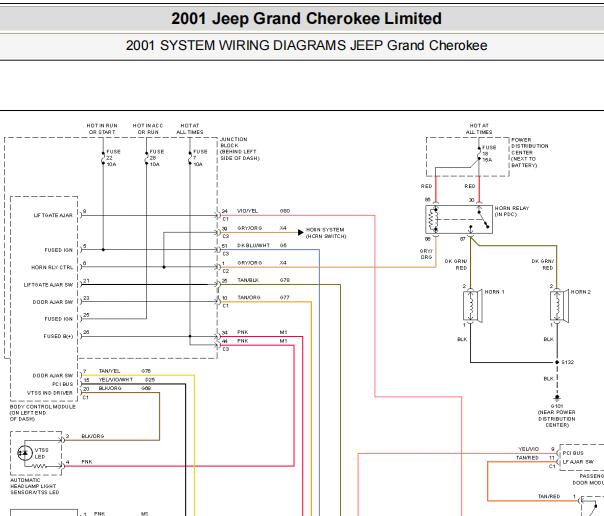Click the Horn 2 coil symbol

pyautogui.click(x=559, y=305)
